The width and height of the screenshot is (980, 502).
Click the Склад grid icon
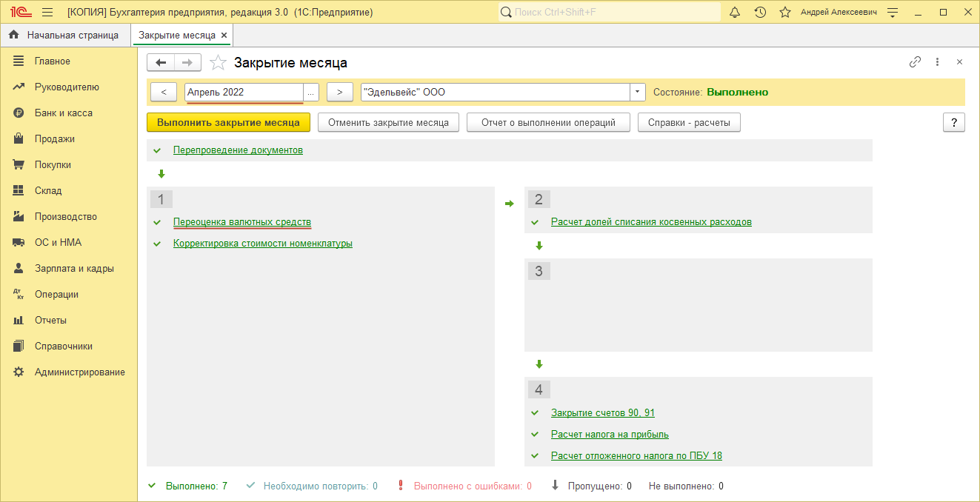[x=19, y=190]
